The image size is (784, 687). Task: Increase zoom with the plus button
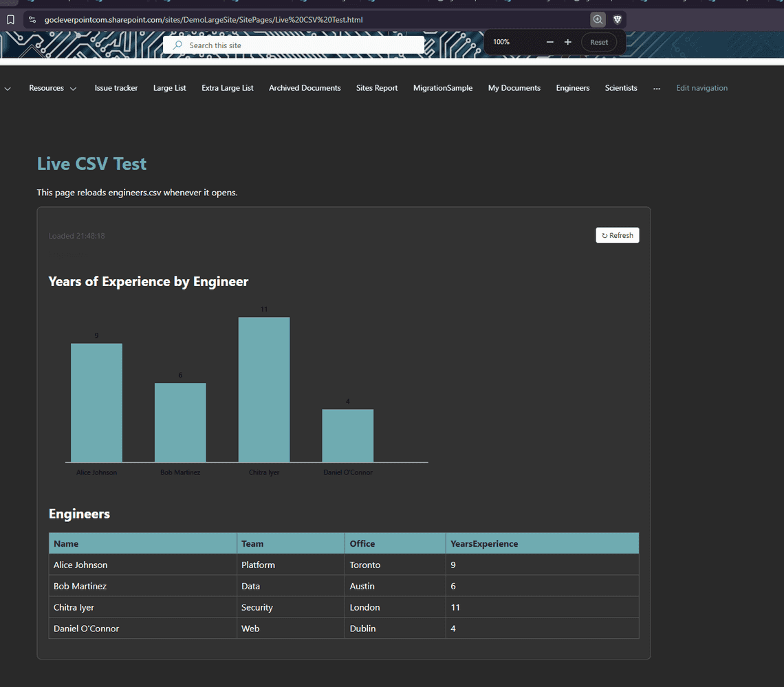click(568, 42)
